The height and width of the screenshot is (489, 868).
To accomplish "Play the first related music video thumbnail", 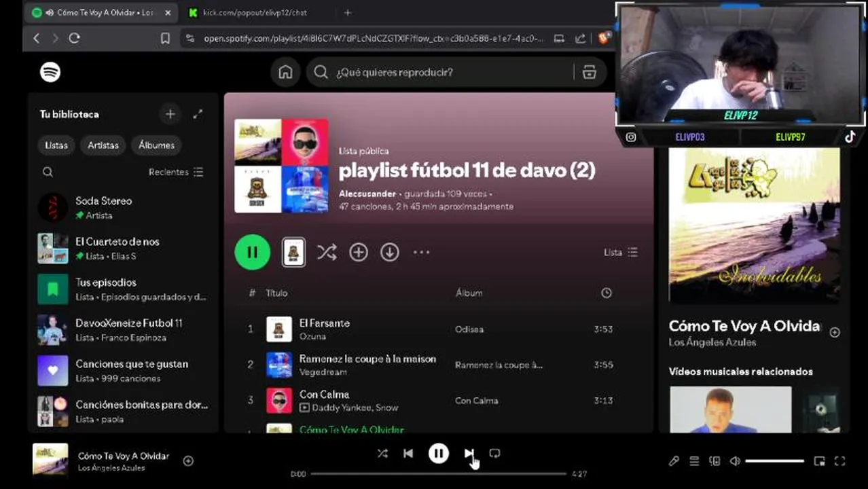I will coord(730,410).
